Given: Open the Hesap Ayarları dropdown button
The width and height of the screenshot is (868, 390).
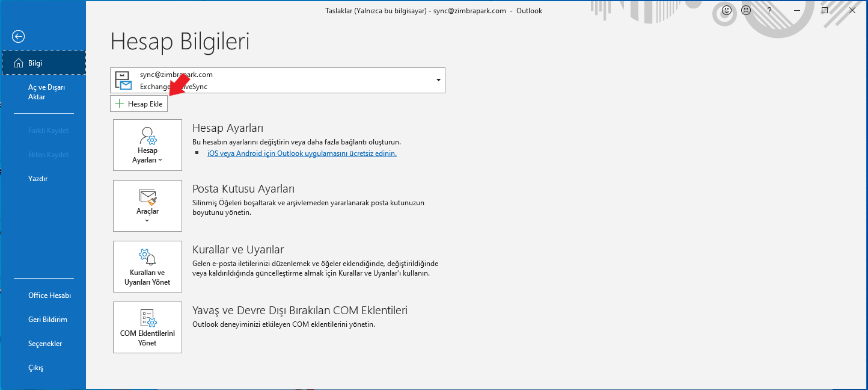Looking at the screenshot, I should [147, 145].
